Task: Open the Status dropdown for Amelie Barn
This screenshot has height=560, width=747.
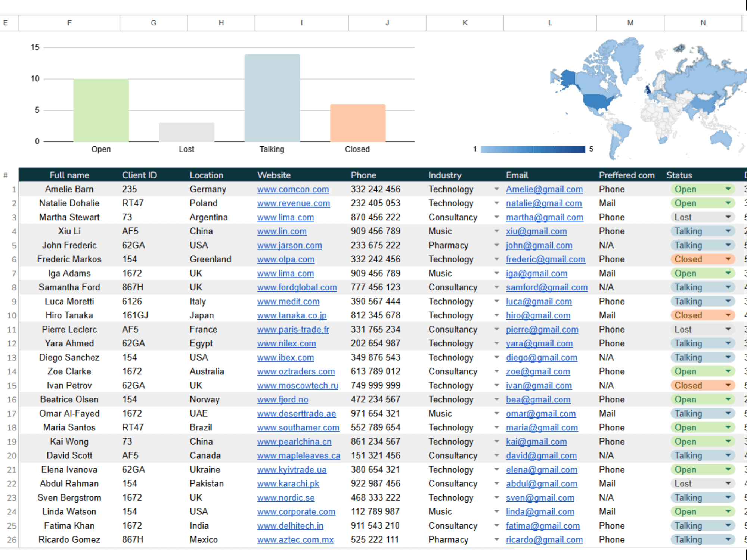Action: click(x=728, y=189)
